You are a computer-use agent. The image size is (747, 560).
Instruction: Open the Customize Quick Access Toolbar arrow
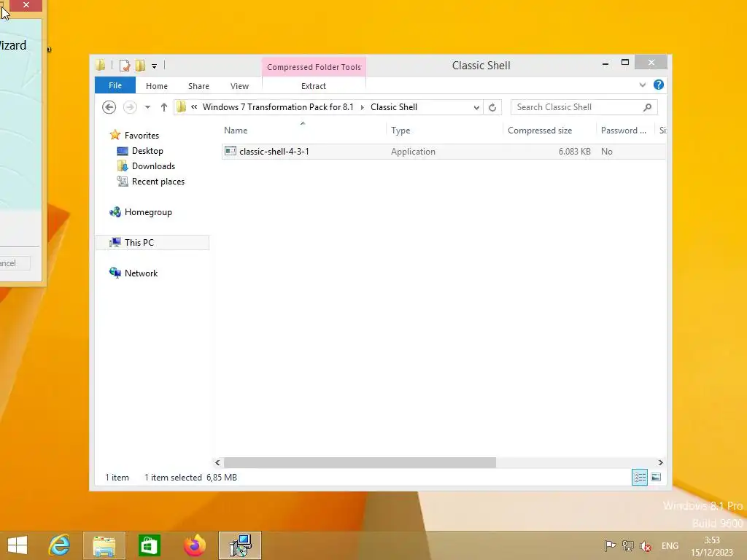155,66
